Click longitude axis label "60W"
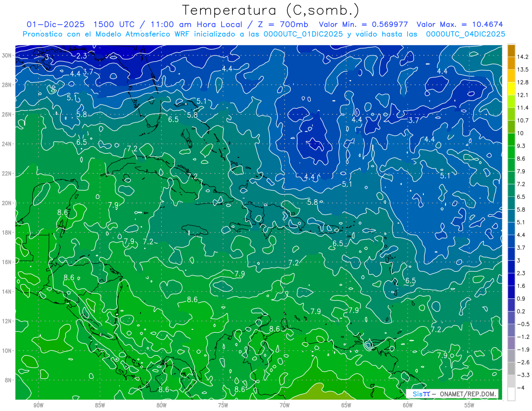This screenshot has width=532, height=411. coord(408,405)
